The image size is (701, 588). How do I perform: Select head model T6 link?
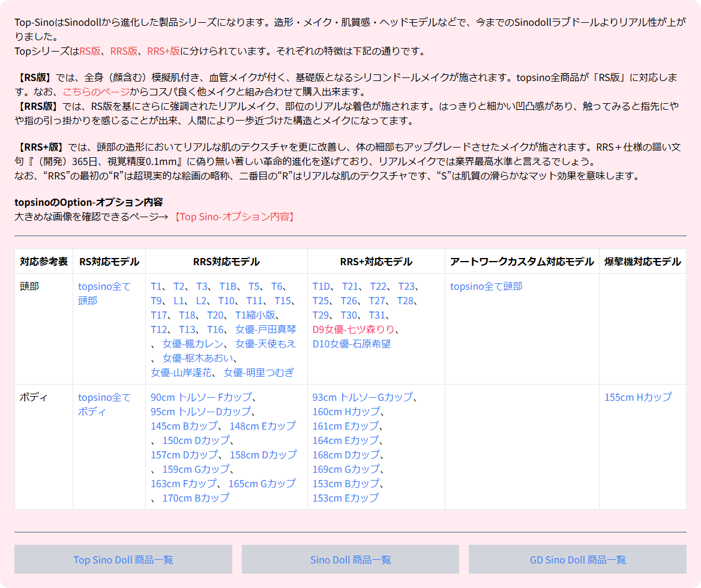coord(277,286)
